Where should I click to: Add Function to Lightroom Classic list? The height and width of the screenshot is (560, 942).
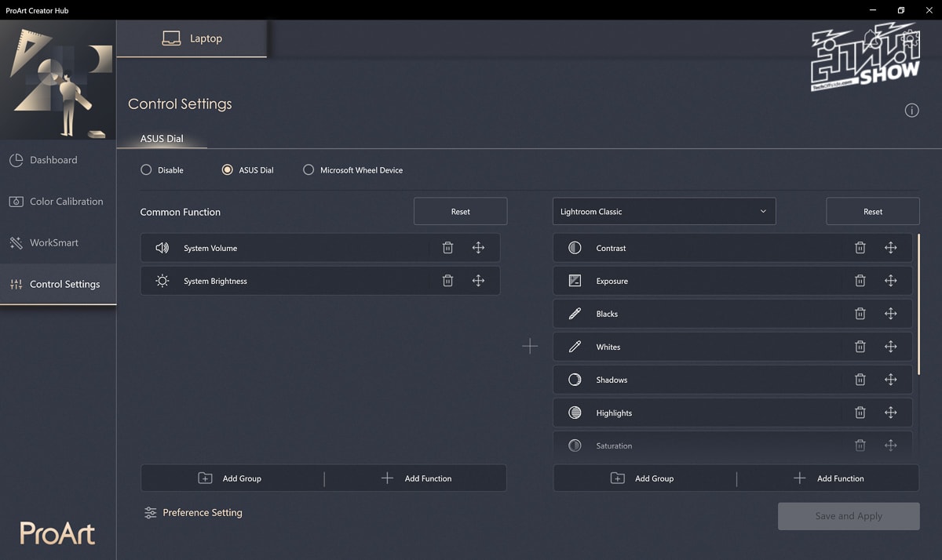tap(829, 478)
